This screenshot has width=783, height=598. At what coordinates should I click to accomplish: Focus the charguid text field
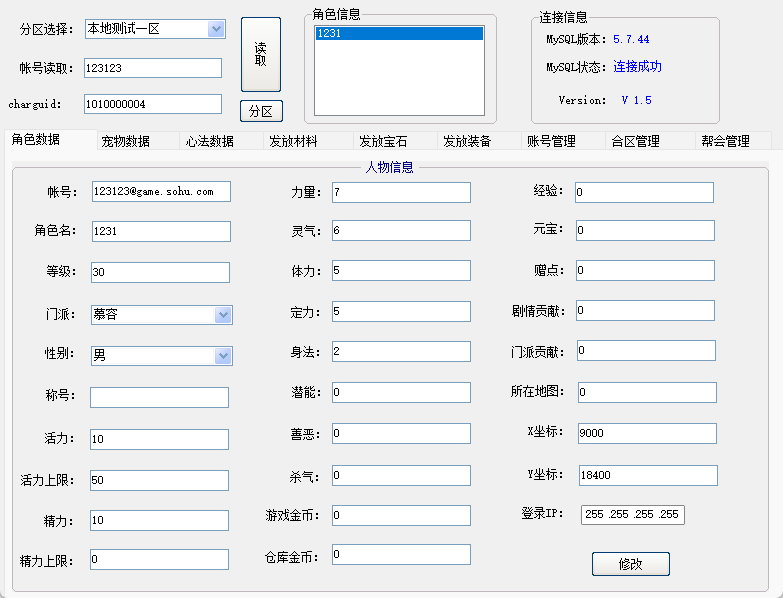152,104
